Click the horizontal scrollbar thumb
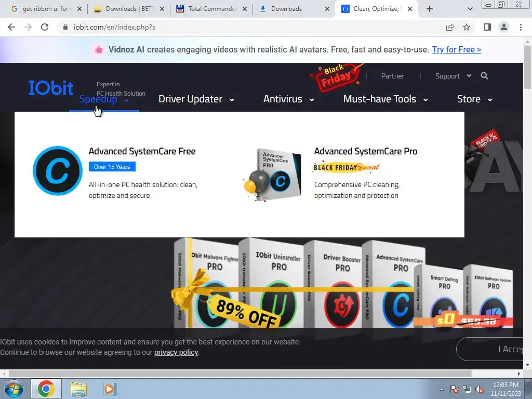This screenshot has height=399, width=532. 240,374
